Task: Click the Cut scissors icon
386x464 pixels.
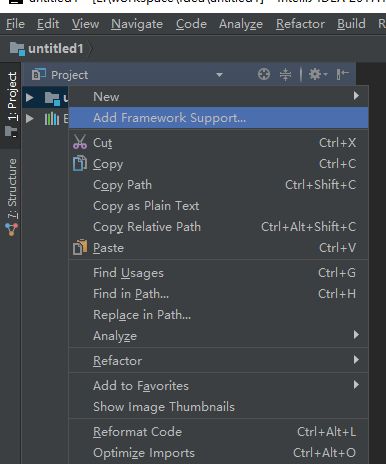Action: click(80, 142)
